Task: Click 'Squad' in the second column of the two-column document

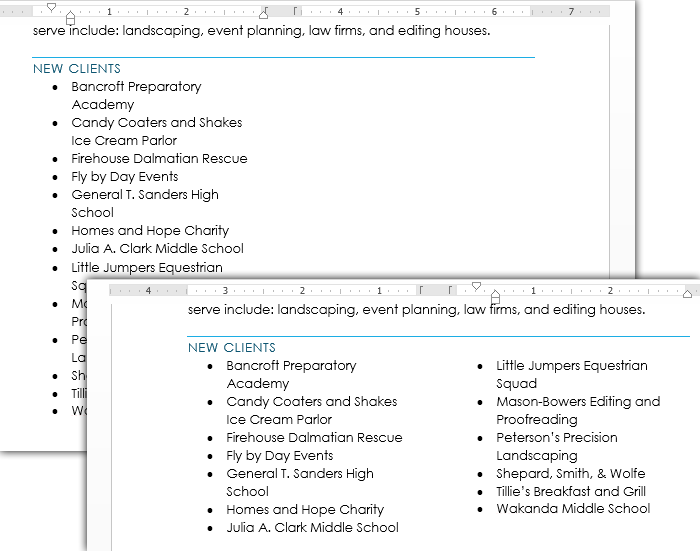Action: (517, 384)
